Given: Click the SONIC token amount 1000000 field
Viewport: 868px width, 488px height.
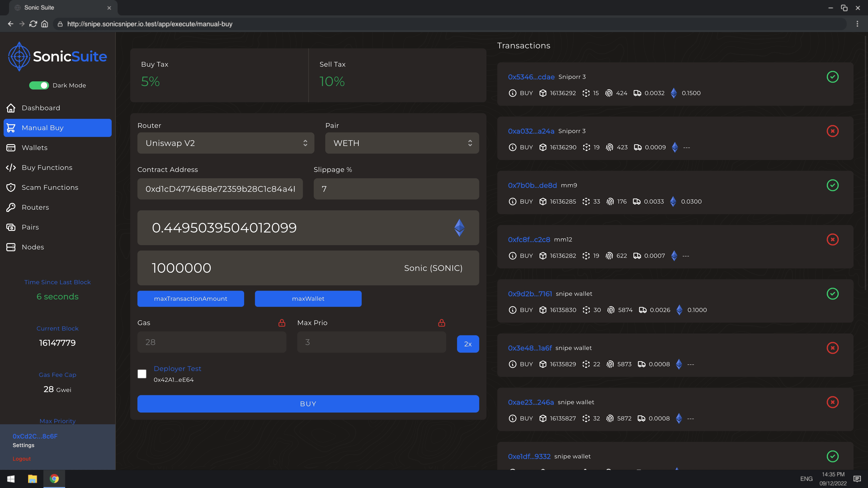Looking at the screenshot, I should tap(308, 268).
